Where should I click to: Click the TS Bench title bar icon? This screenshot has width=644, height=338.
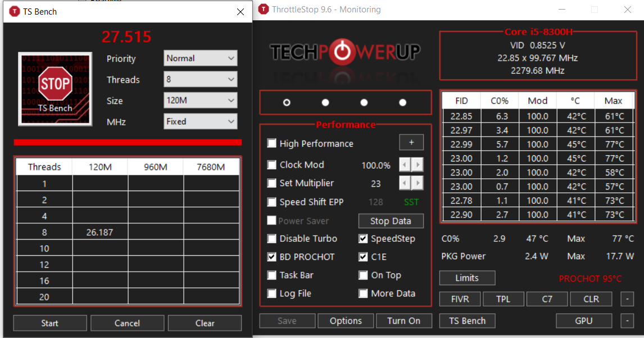pos(15,11)
